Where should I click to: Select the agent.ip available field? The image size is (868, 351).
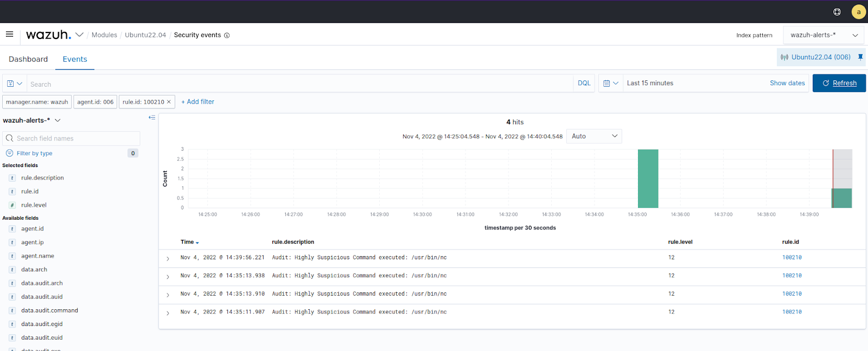(33, 242)
